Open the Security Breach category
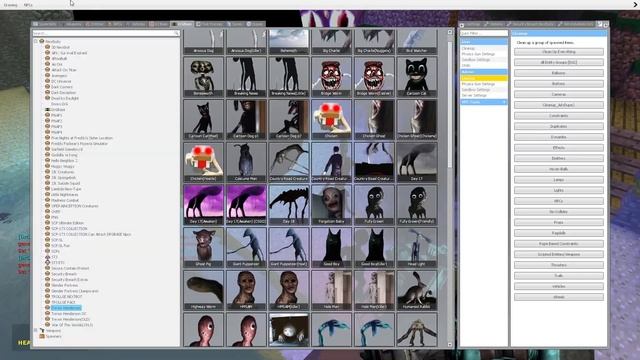This screenshot has width=640, height=360. click(64, 274)
